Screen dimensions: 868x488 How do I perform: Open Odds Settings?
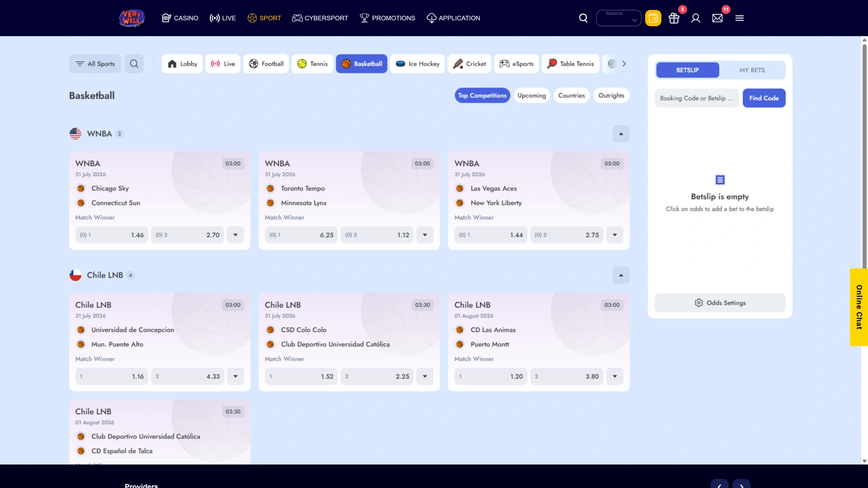click(720, 303)
